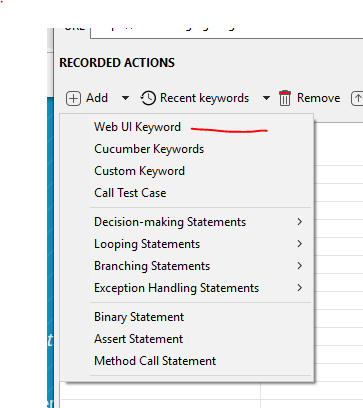Screen dimensions: 363x408
Task: Click the Remove button label
Action: point(319,98)
